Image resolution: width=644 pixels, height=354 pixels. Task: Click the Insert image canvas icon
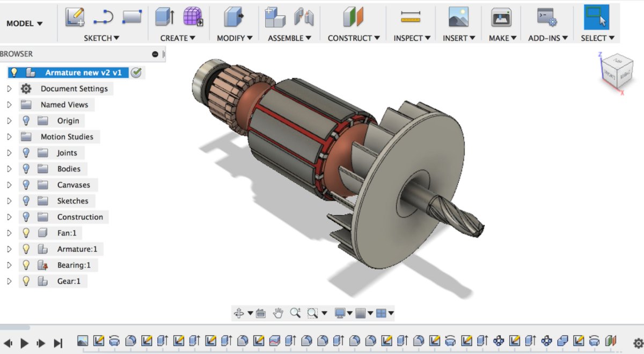(458, 17)
